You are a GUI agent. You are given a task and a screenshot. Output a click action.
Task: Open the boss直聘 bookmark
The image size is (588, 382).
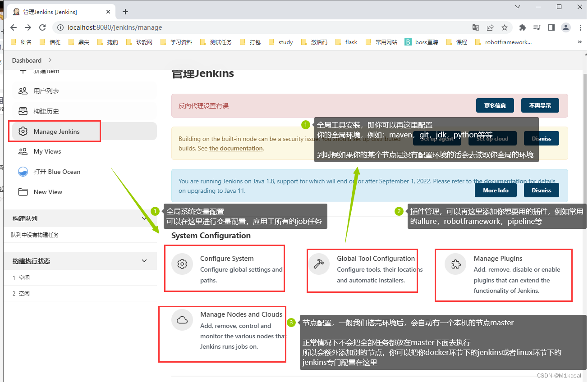(421, 42)
